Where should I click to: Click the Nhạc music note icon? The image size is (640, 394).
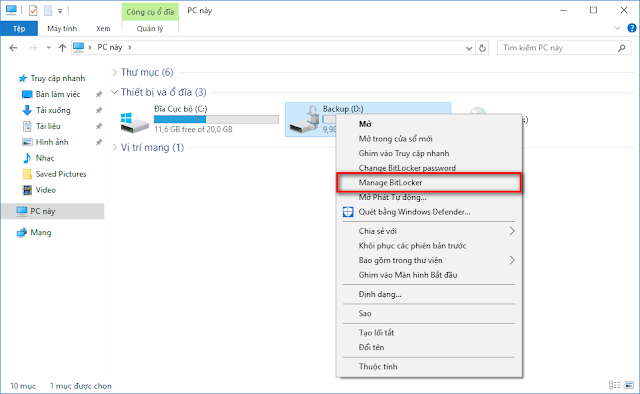pyautogui.click(x=27, y=158)
